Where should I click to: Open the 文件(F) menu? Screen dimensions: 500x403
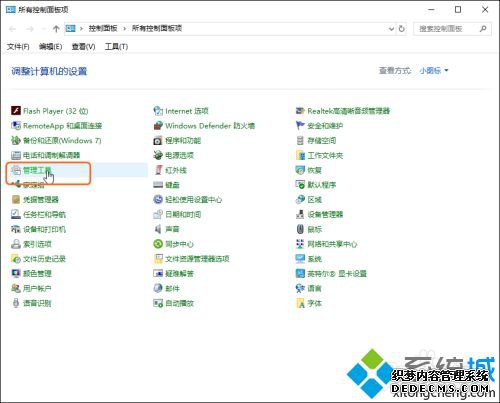18,47
